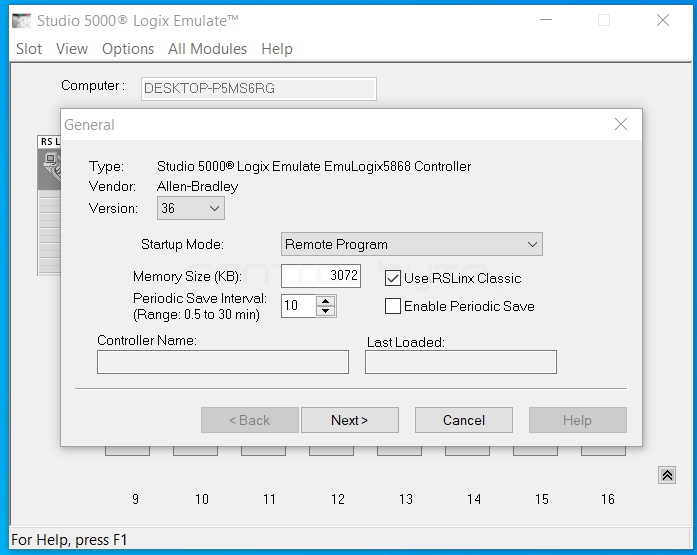Click the Computer name field
The image size is (697, 555).
(259, 88)
